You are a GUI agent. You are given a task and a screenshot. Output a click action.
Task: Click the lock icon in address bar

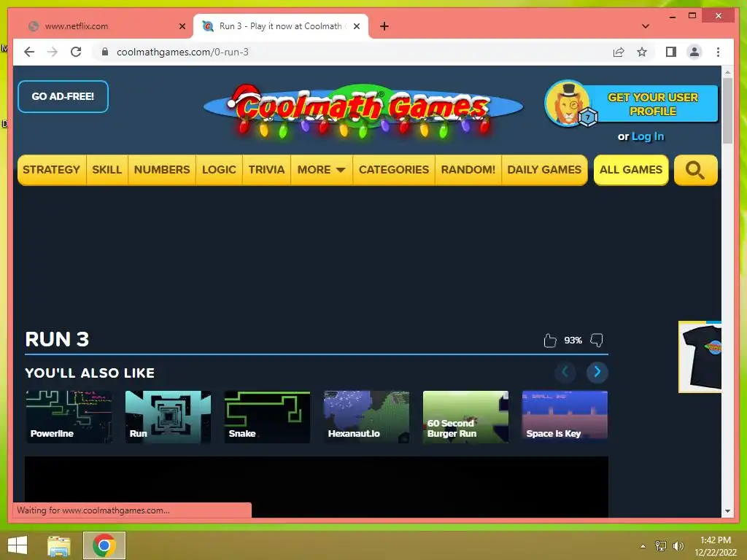click(105, 52)
